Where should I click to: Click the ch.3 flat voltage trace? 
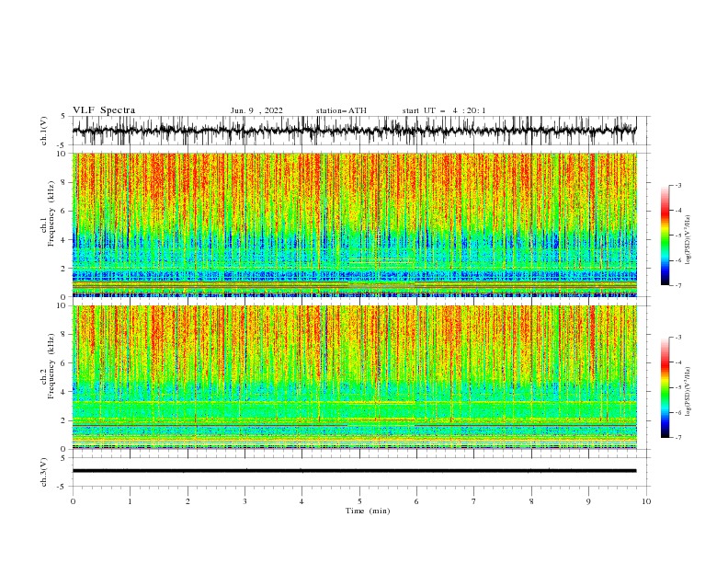tap(354, 471)
